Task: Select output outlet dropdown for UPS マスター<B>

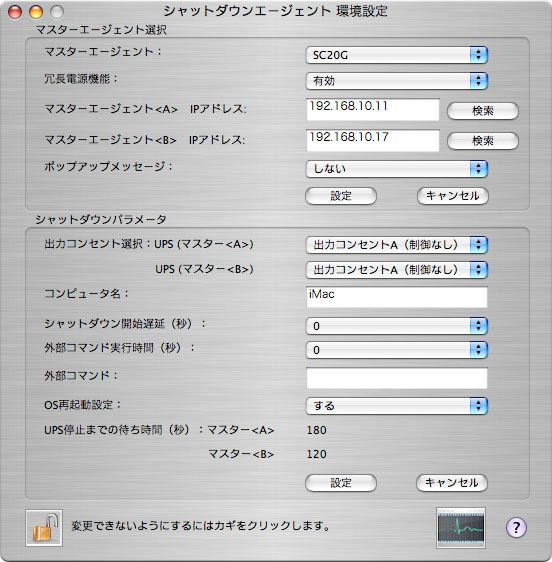Action: pos(396,270)
